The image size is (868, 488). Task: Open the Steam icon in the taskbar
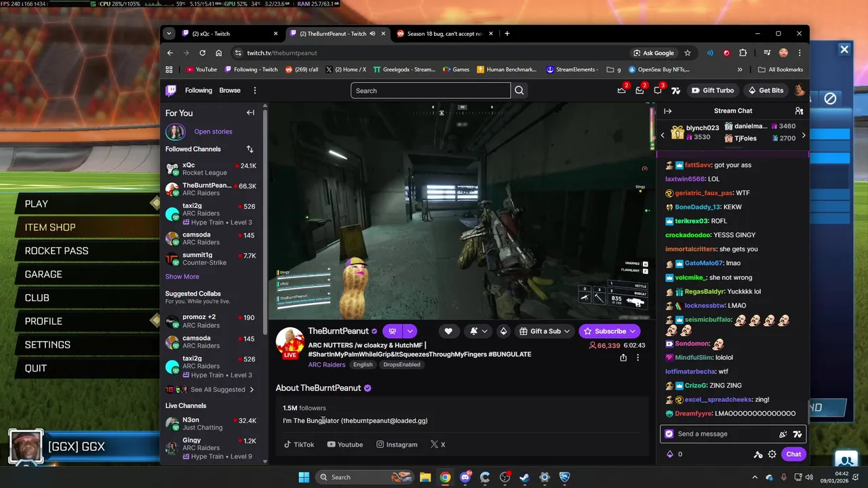pyautogui.click(x=525, y=477)
